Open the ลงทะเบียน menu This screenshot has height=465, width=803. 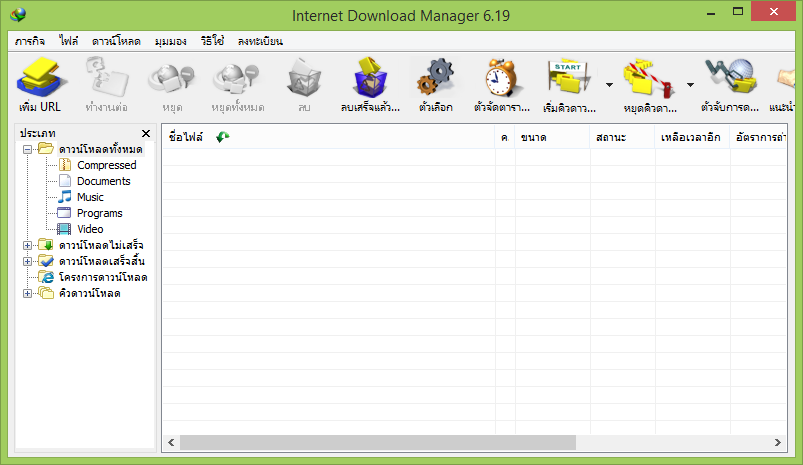pyautogui.click(x=260, y=41)
